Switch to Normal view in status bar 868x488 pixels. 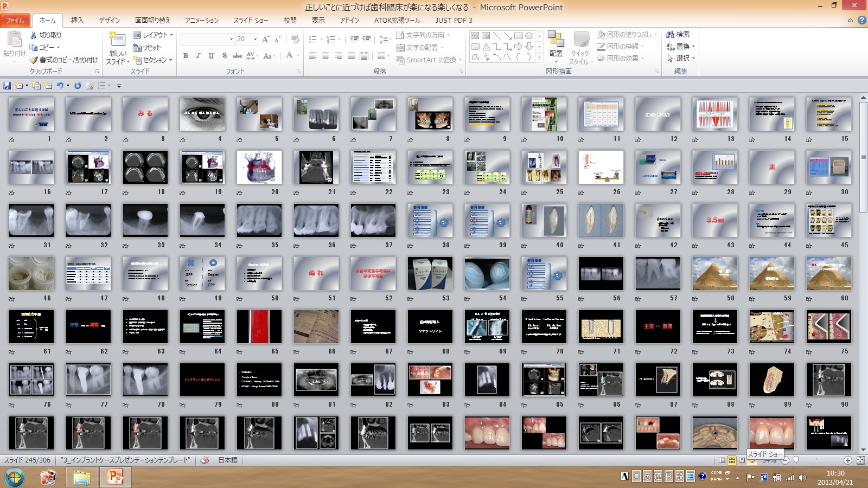point(722,460)
